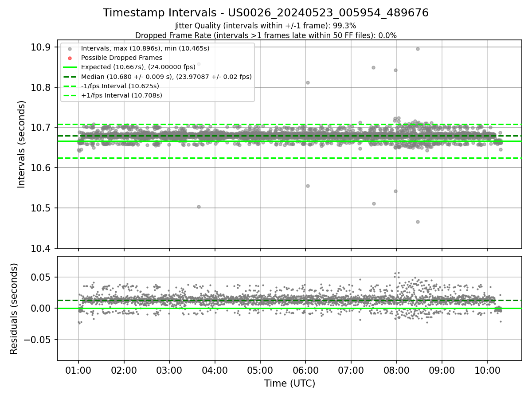Click the outlier point near 07:30 at 10.51
Screen dimensions: 532x399
(x=374, y=203)
